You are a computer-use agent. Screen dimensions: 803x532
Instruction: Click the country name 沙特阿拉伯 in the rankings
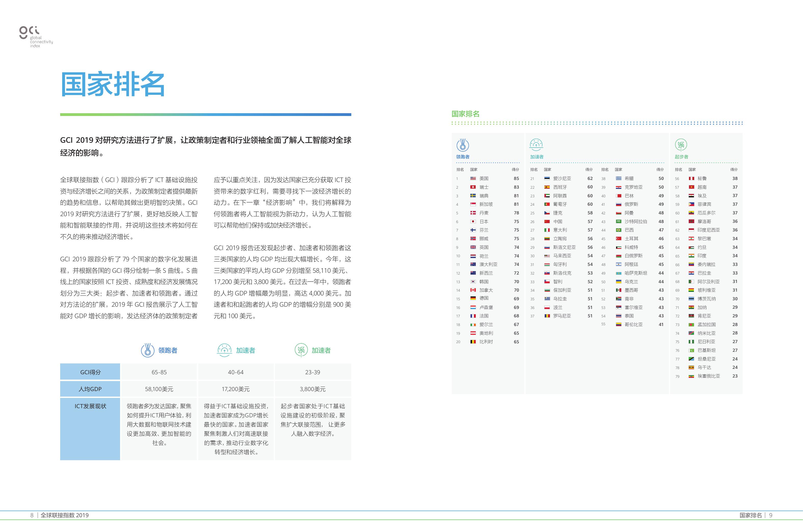636,222
